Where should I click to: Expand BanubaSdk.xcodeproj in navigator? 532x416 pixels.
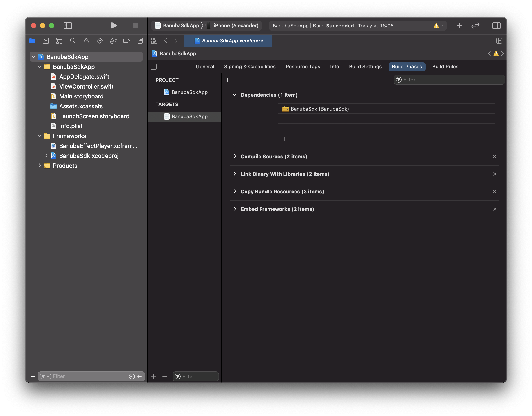46,156
